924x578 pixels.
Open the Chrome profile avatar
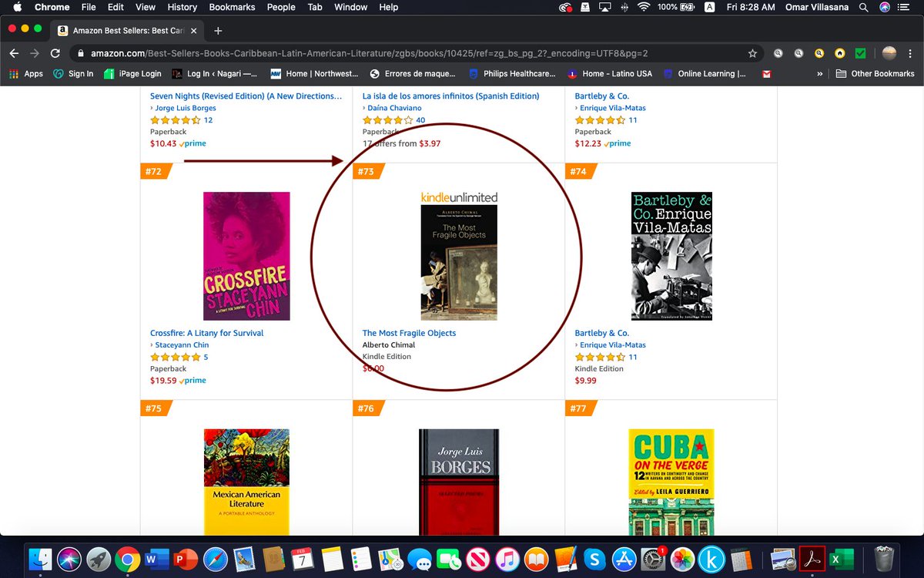click(x=889, y=53)
